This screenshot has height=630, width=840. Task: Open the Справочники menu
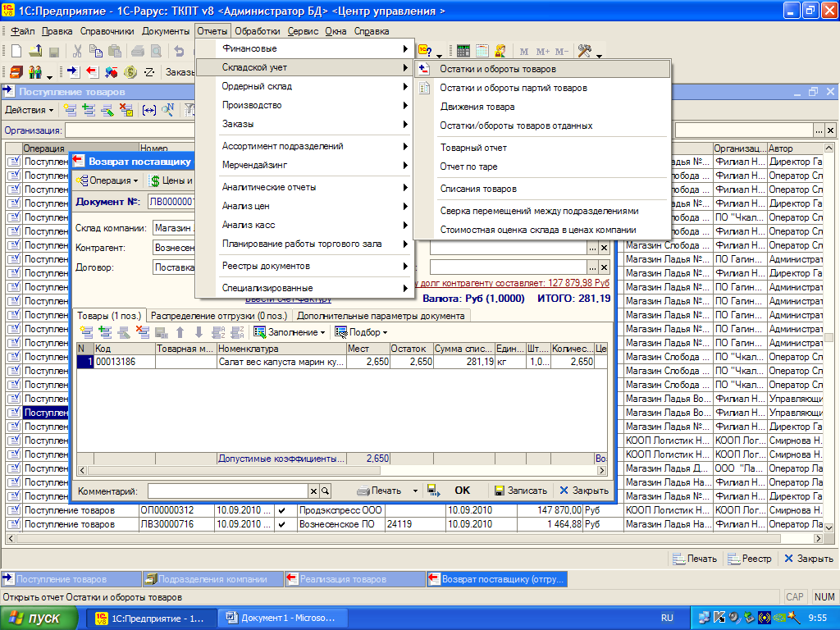(x=107, y=31)
